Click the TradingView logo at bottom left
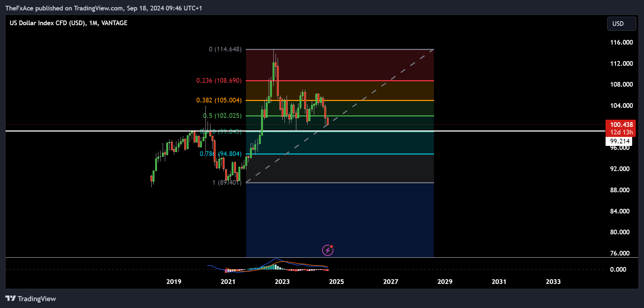 tap(31, 299)
